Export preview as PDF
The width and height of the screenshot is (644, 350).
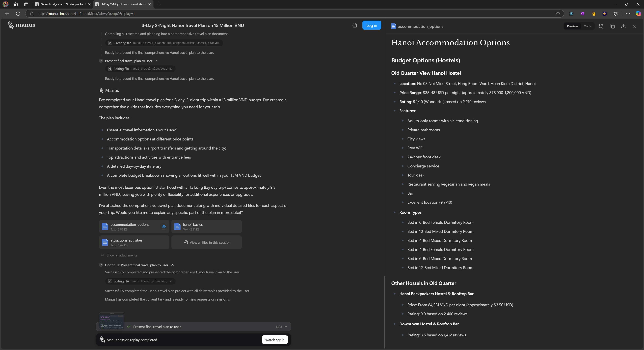[x=601, y=26]
